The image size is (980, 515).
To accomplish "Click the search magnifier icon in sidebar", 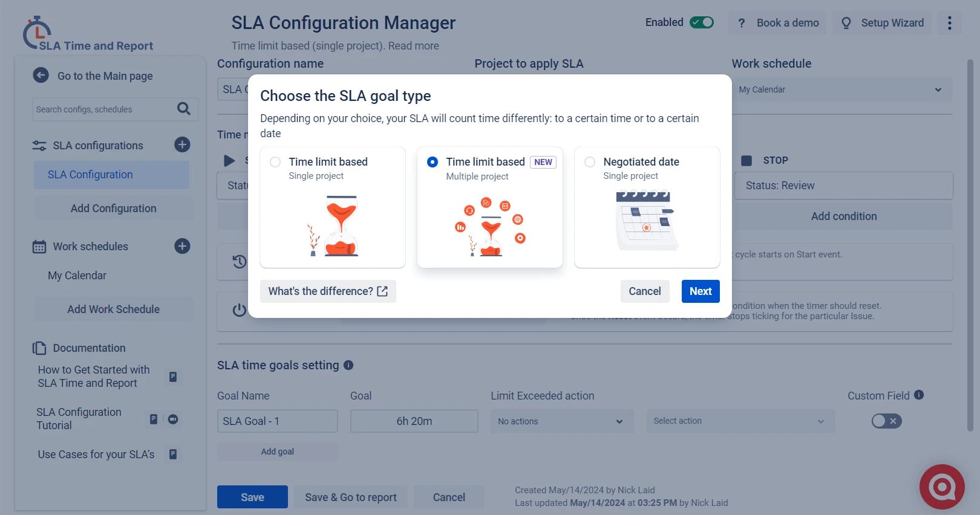I will click(184, 109).
